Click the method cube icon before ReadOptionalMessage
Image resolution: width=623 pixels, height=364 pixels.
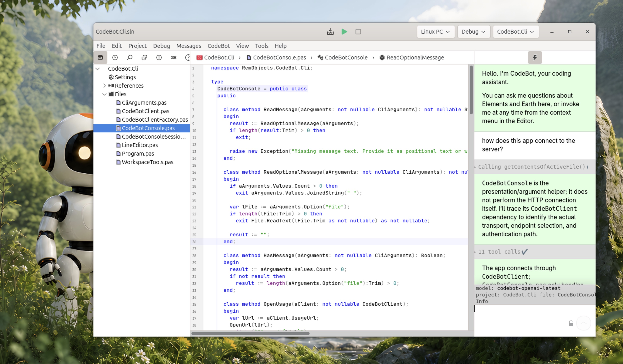[x=382, y=58]
